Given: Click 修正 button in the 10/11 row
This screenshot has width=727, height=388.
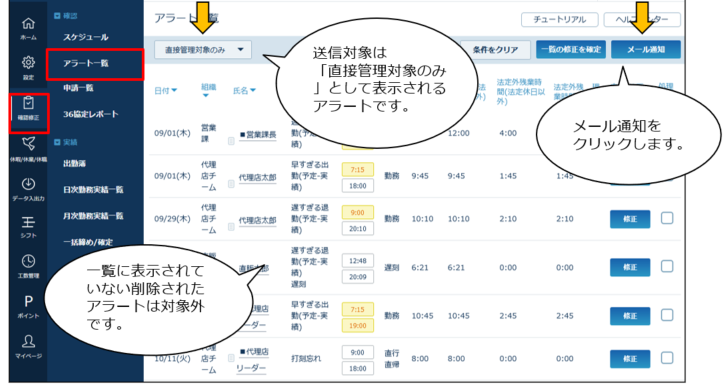Looking at the screenshot, I should pos(630,359).
